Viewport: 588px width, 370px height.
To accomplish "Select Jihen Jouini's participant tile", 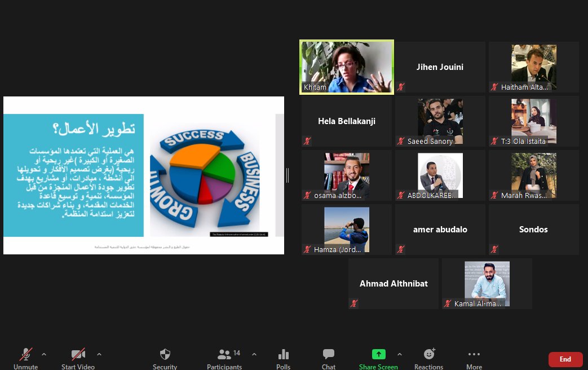I will pos(440,67).
